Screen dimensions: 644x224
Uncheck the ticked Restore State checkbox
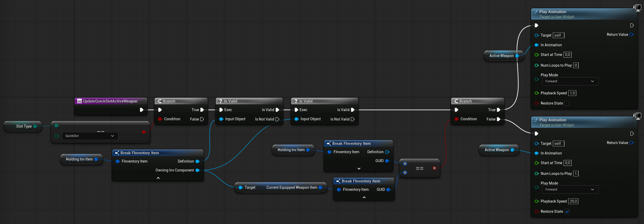coord(567,211)
